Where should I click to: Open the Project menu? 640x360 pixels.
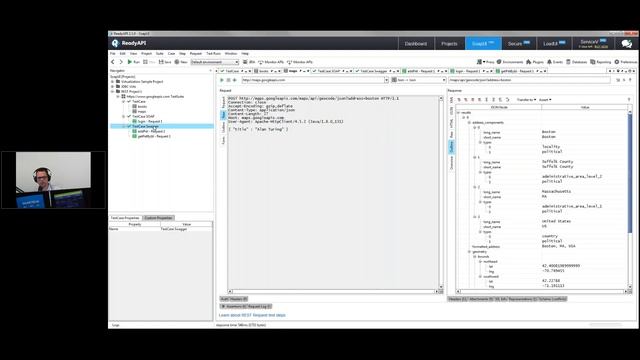[x=146, y=53]
